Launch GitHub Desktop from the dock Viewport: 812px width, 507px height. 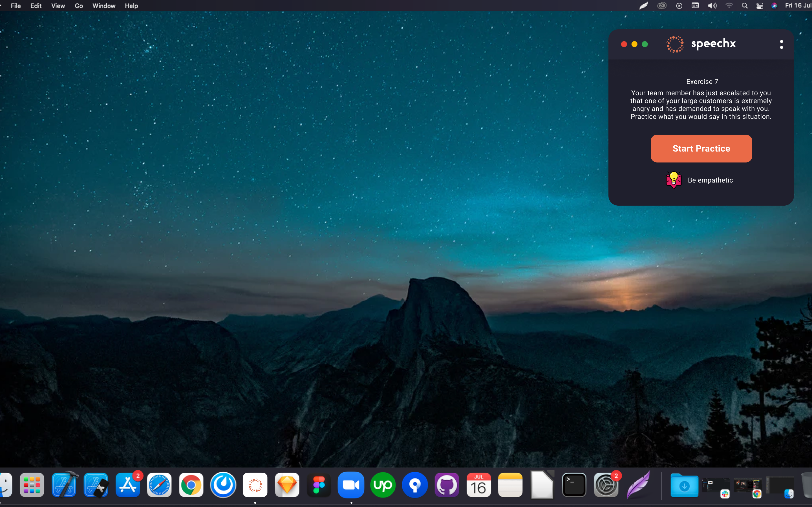click(447, 485)
